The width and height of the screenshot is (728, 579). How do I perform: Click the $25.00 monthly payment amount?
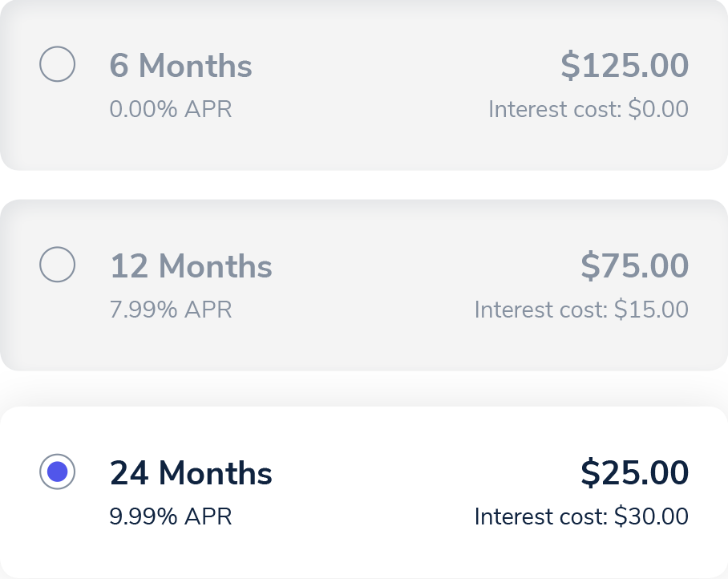(x=635, y=473)
